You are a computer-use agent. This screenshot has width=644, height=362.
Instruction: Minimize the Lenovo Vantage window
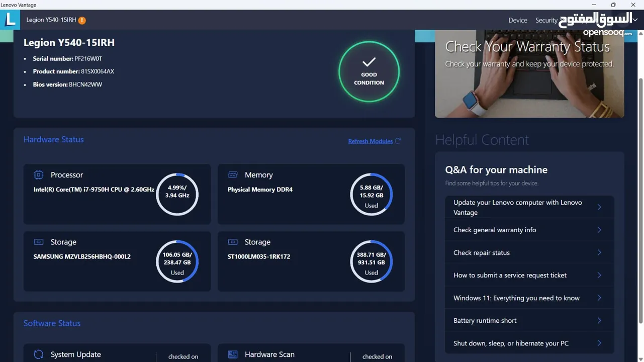tap(593, 5)
